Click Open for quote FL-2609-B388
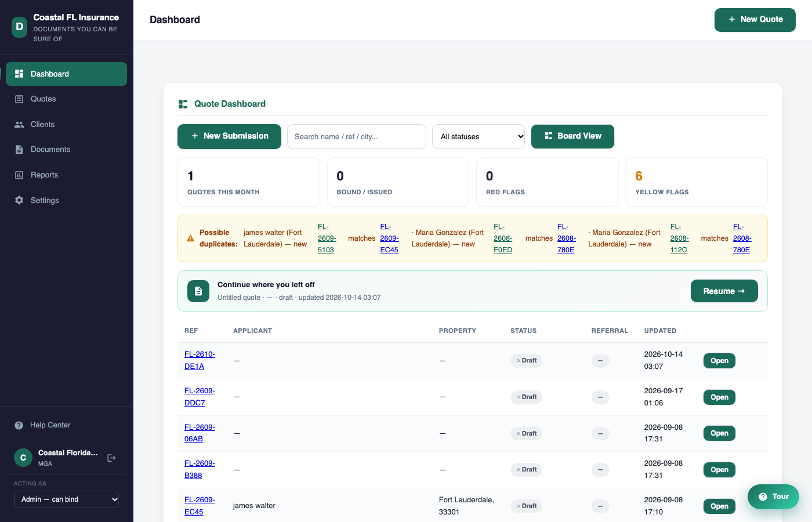This screenshot has height=522, width=812. (x=719, y=470)
